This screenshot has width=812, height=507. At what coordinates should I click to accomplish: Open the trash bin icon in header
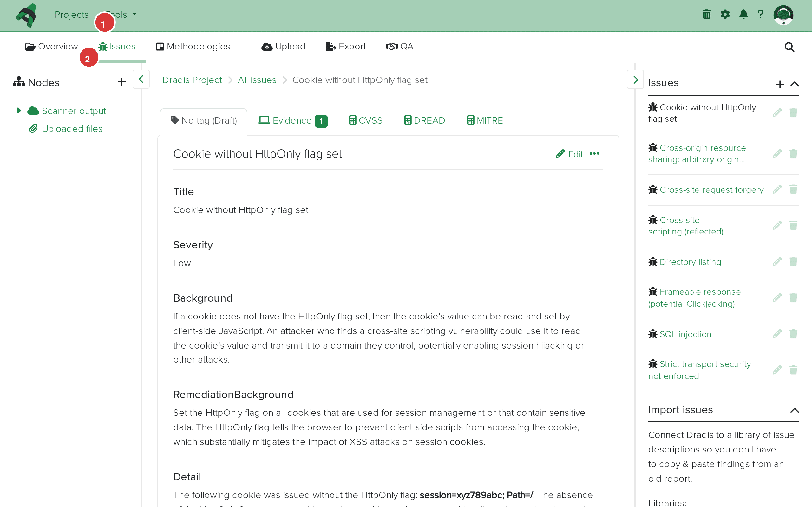pyautogui.click(x=706, y=15)
